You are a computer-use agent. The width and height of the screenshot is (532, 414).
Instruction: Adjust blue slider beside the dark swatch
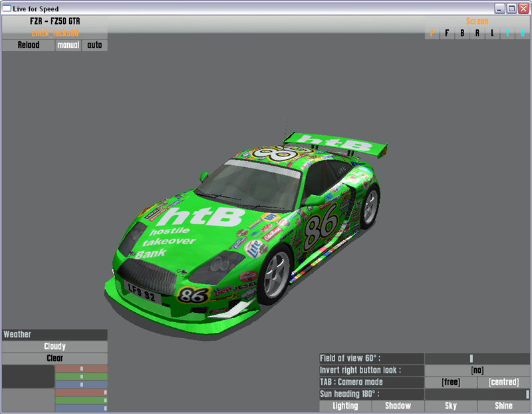coord(81,385)
